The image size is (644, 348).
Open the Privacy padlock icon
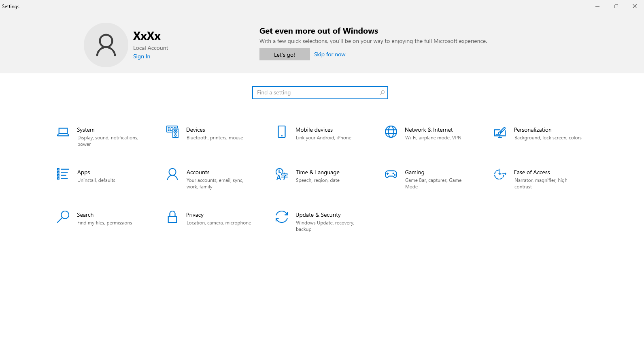pyautogui.click(x=172, y=217)
